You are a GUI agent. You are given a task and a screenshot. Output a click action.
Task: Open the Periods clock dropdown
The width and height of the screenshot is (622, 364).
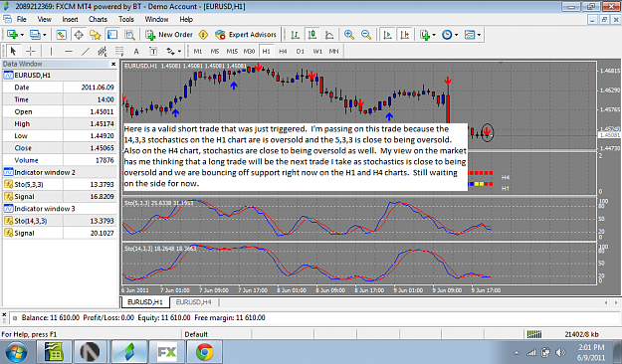coord(450,35)
